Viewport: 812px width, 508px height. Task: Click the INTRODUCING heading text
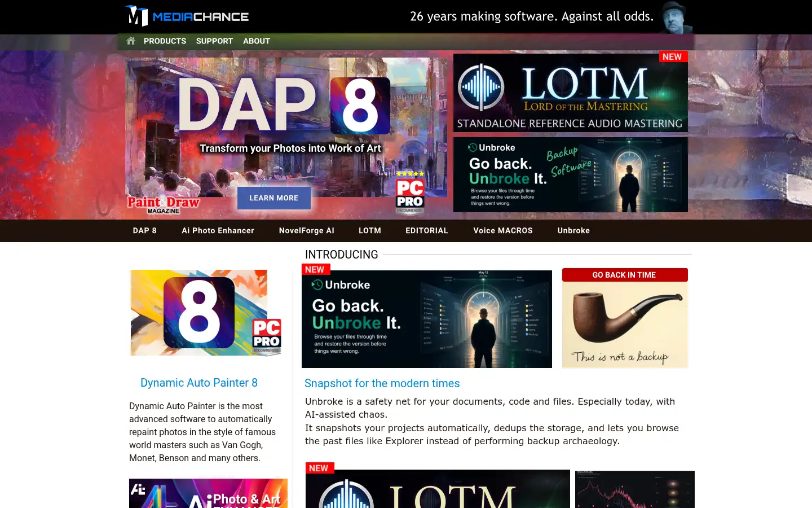[342, 255]
